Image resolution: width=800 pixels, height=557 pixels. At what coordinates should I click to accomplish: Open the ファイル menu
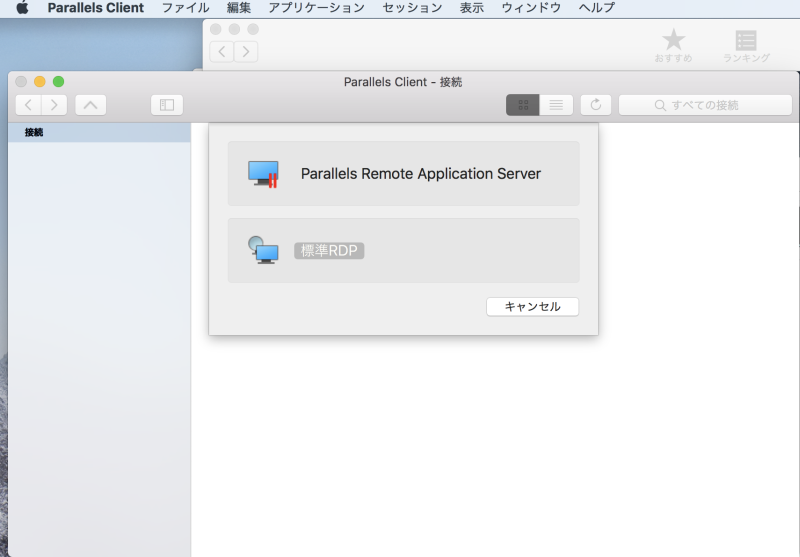pyautogui.click(x=185, y=8)
